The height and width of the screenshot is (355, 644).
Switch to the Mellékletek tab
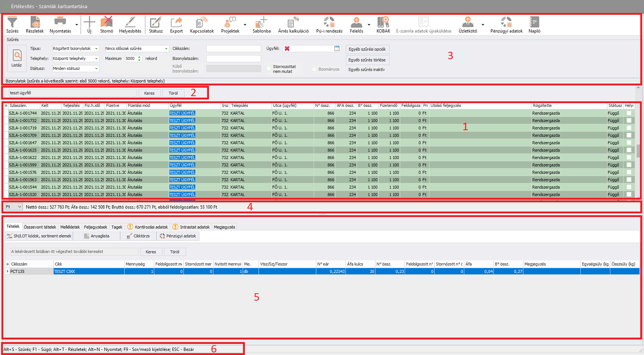(70, 227)
